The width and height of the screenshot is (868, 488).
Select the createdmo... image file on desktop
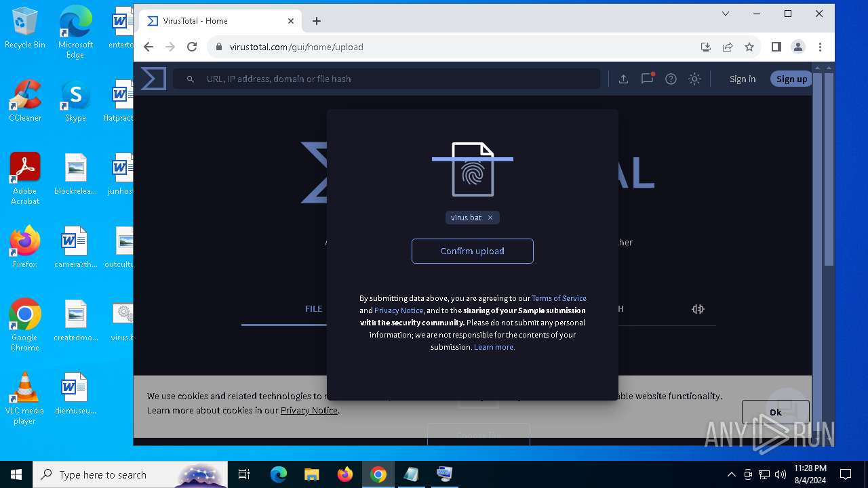[75, 321]
